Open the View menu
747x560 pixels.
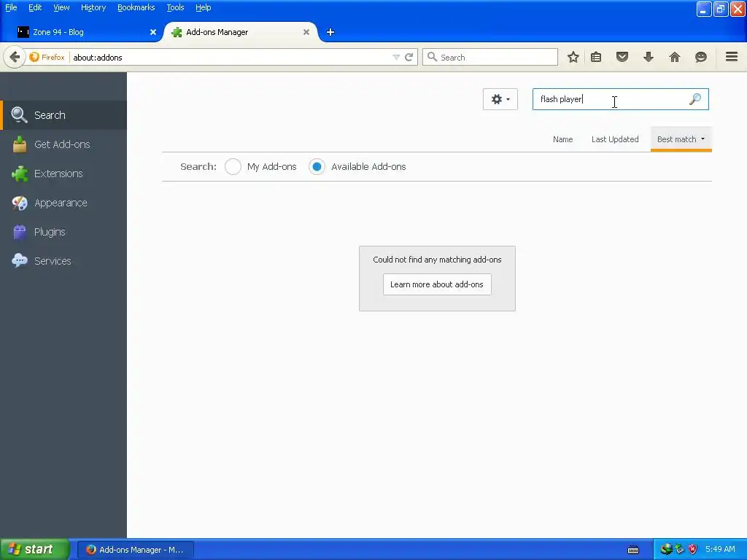pyautogui.click(x=61, y=7)
